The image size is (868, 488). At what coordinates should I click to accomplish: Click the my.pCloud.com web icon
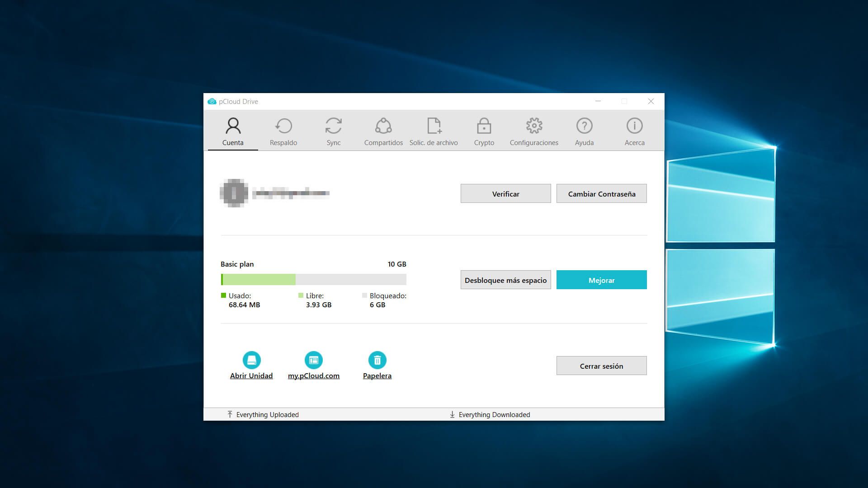pos(314,360)
